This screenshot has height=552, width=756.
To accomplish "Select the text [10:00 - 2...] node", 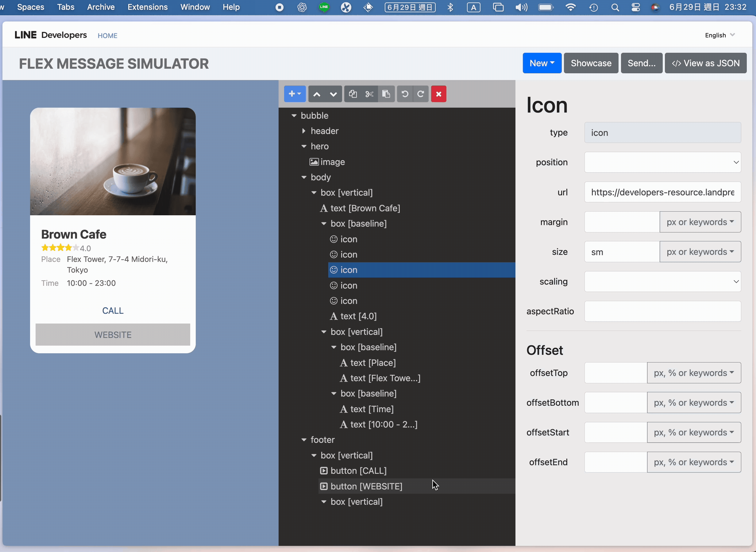I will tap(379, 424).
